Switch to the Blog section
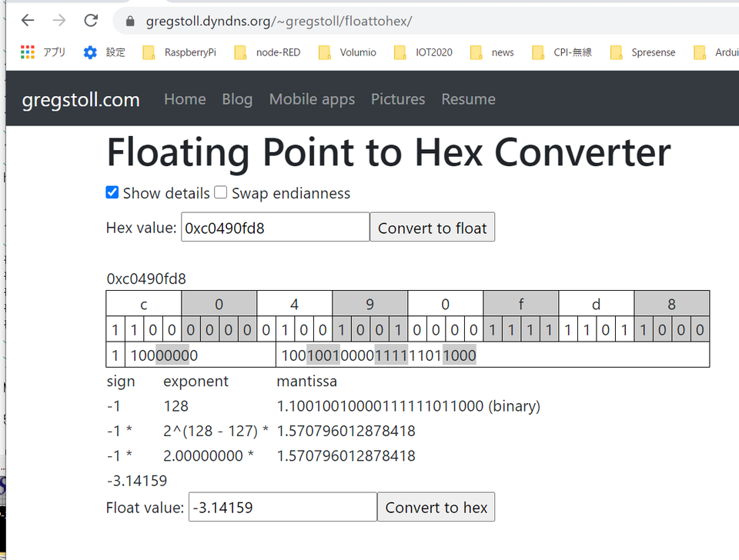The image size is (739, 560). (x=237, y=99)
